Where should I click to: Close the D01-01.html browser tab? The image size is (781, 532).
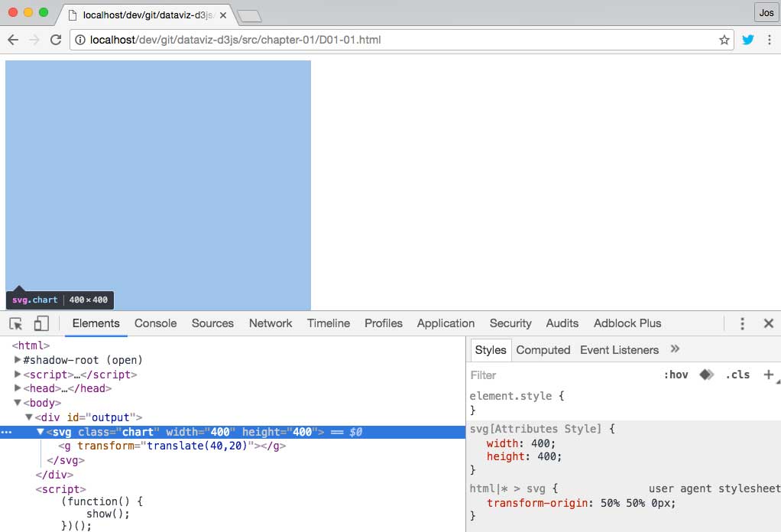coord(223,15)
